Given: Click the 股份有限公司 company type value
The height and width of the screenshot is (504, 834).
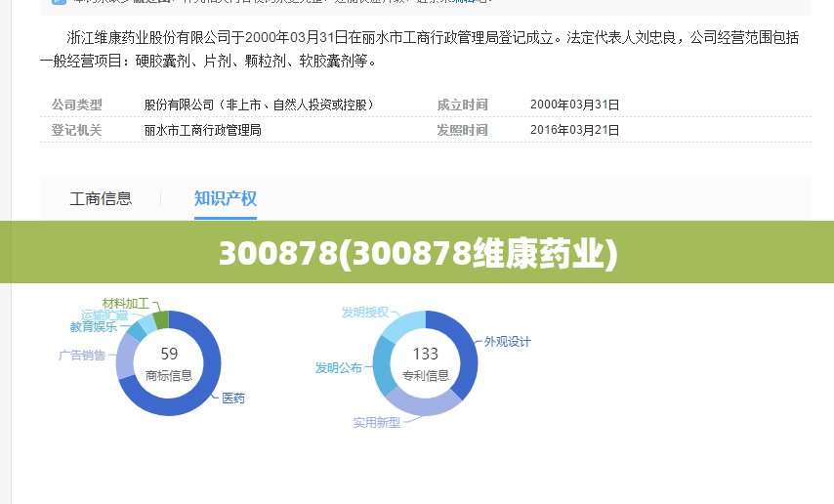Looking at the screenshot, I should point(260,105).
